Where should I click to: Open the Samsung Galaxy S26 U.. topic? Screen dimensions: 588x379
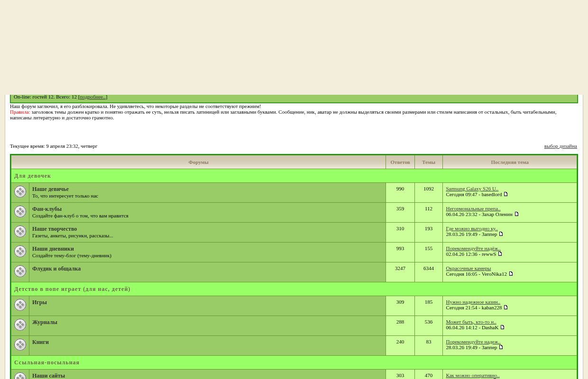pyautogui.click(x=472, y=189)
